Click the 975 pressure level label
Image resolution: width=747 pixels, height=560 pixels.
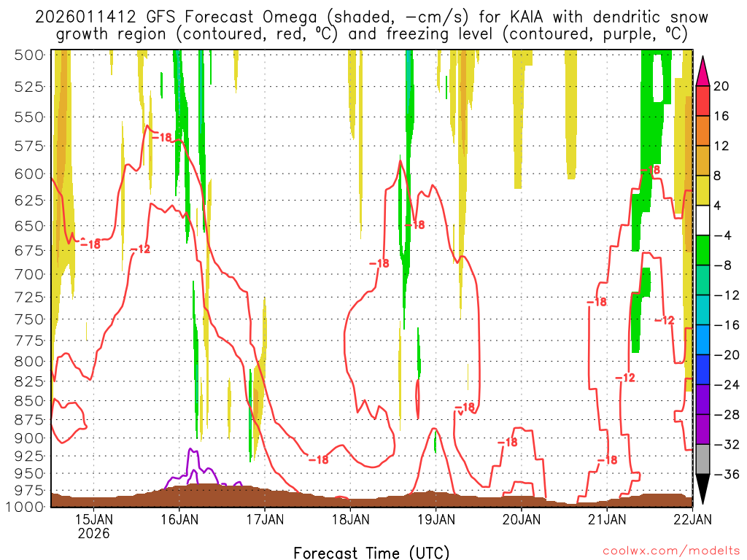pyautogui.click(x=29, y=491)
